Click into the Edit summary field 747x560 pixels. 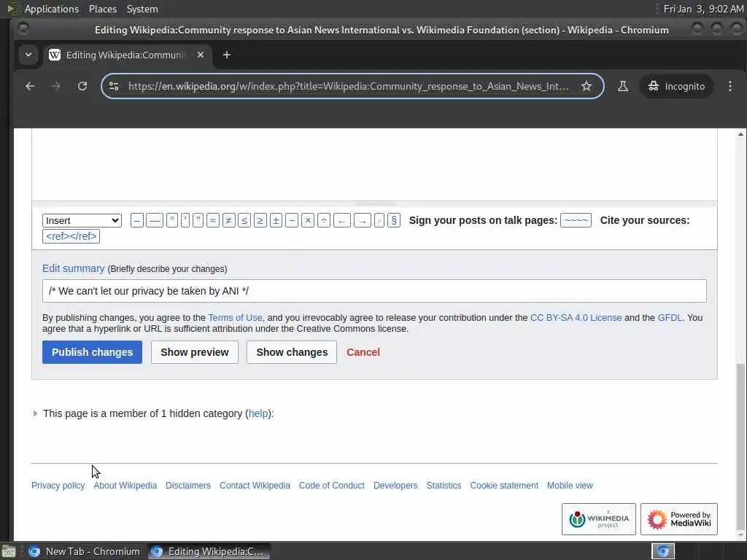374,291
